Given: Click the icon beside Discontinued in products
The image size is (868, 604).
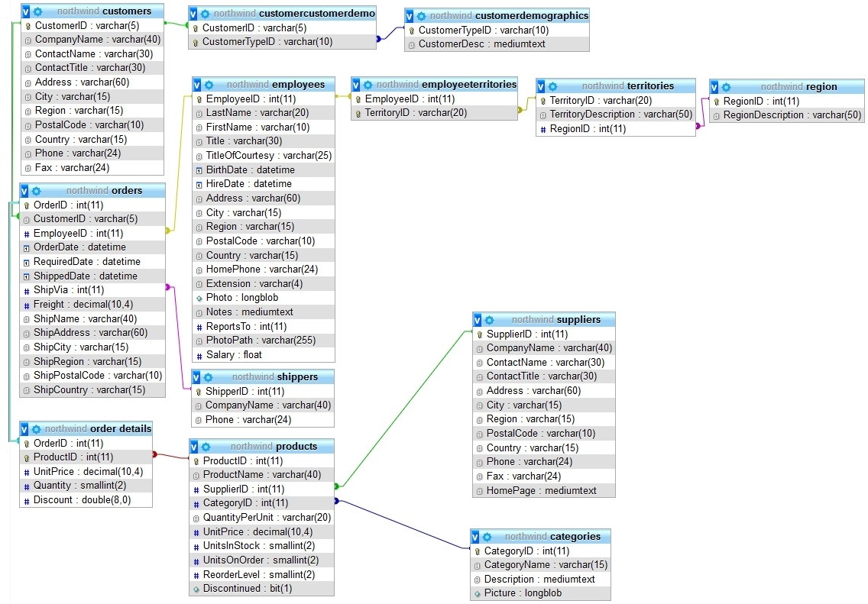Looking at the screenshot, I should pos(196,589).
